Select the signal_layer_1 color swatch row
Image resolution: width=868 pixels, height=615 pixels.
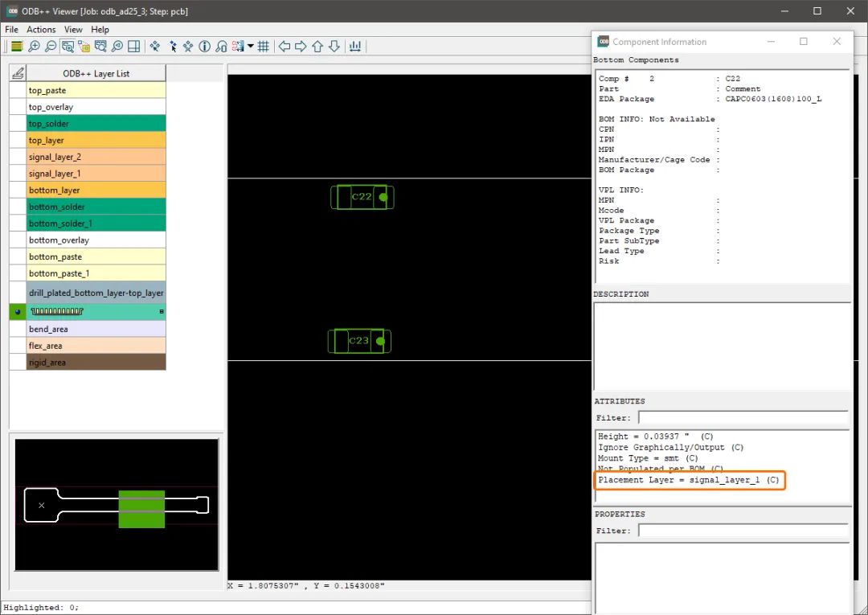click(x=96, y=174)
